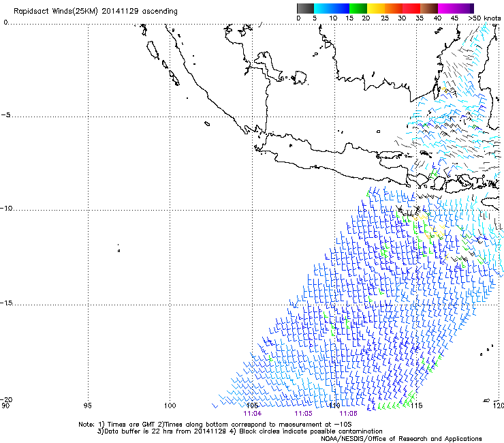Screen dimensions: 504x443
Task: Click the '115' longitude axis label
Action: click(x=416, y=406)
